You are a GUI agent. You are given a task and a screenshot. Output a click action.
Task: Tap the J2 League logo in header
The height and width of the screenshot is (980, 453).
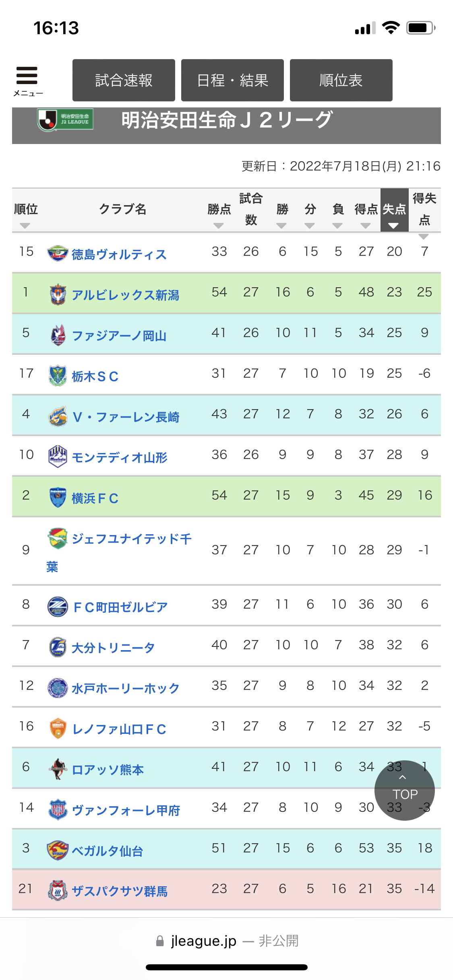click(x=66, y=119)
